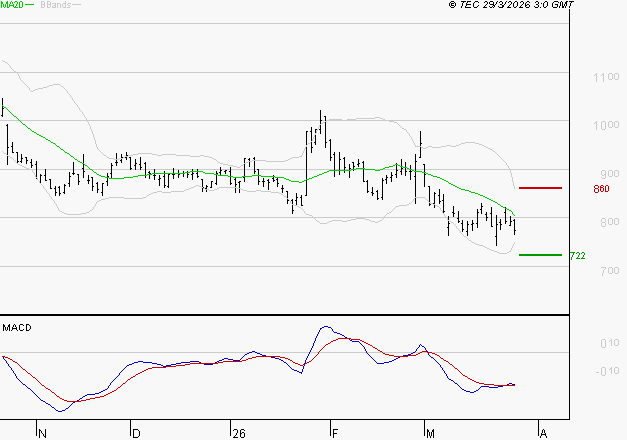Click the MA20 legend label

(12, 4)
